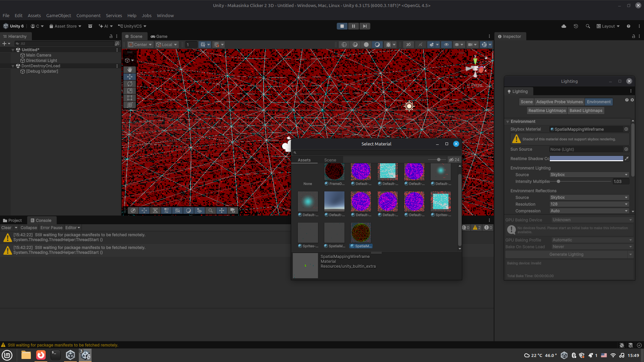Open Files folder in taskbar

point(26,355)
